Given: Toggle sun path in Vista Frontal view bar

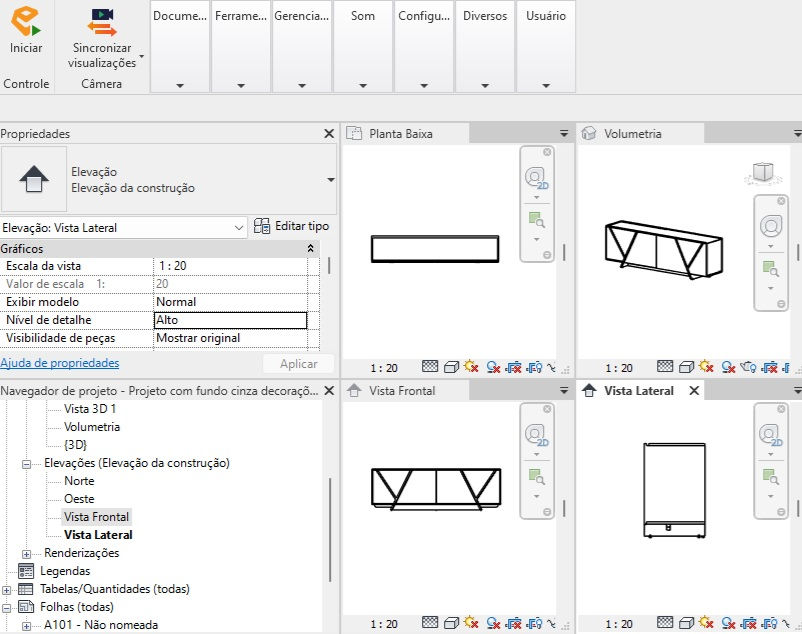Looking at the screenshot, I should [x=471, y=623].
